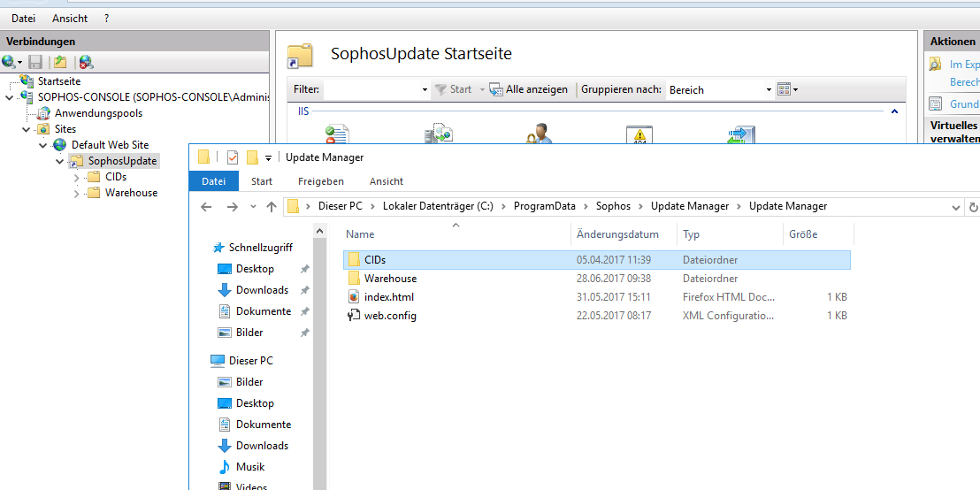The image size is (980, 490).
Task: Collapse the Default Web Site node
Action: (42, 146)
